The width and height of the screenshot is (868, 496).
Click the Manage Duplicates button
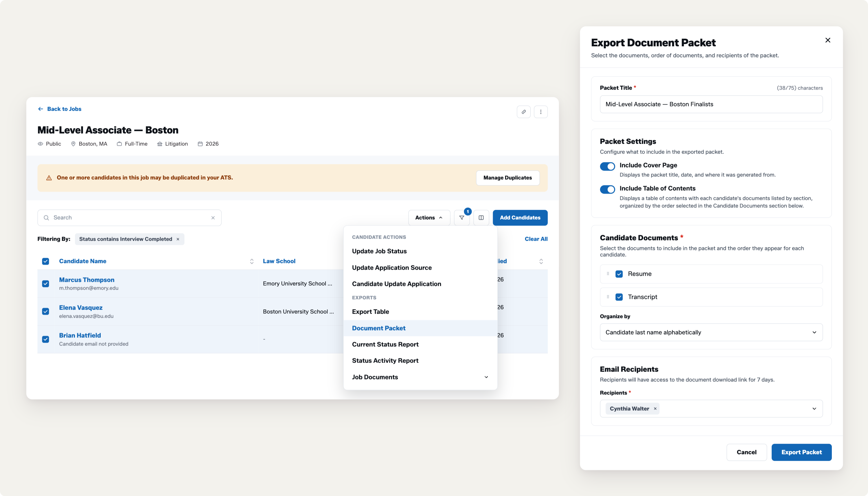click(507, 178)
